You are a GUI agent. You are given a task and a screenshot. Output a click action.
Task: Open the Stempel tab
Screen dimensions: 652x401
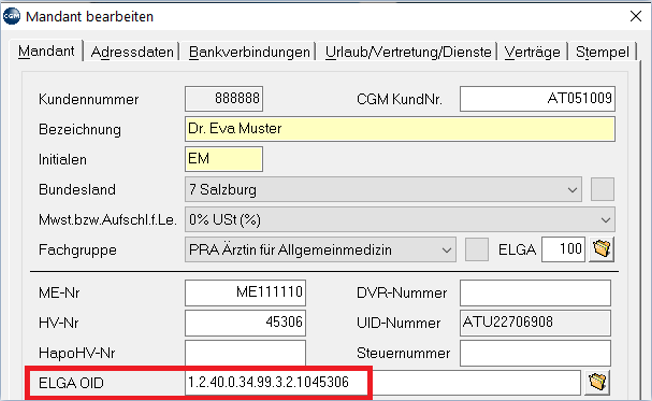(x=602, y=52)
